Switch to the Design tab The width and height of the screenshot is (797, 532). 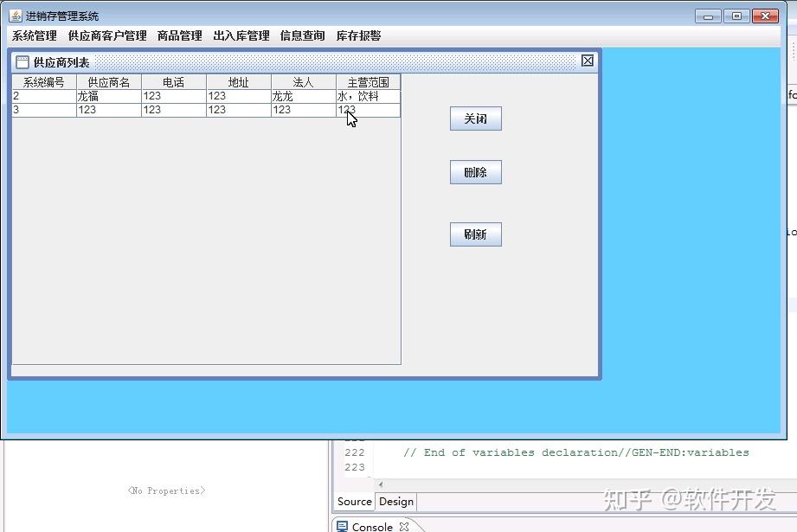[395, 502]
